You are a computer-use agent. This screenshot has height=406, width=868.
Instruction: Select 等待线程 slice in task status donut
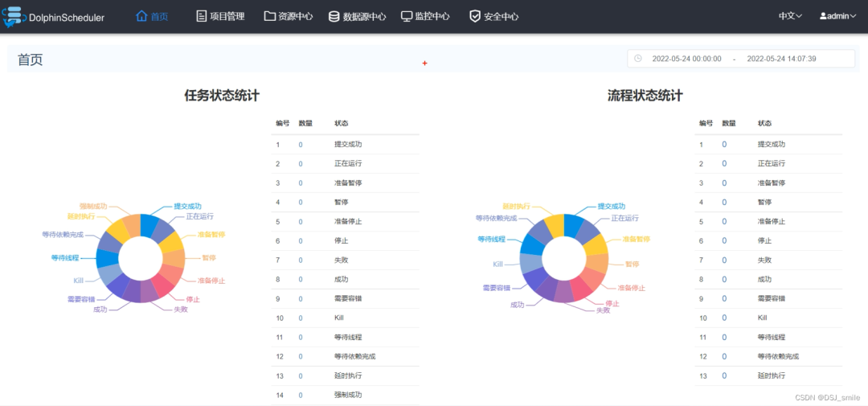(x=108, y=258)
